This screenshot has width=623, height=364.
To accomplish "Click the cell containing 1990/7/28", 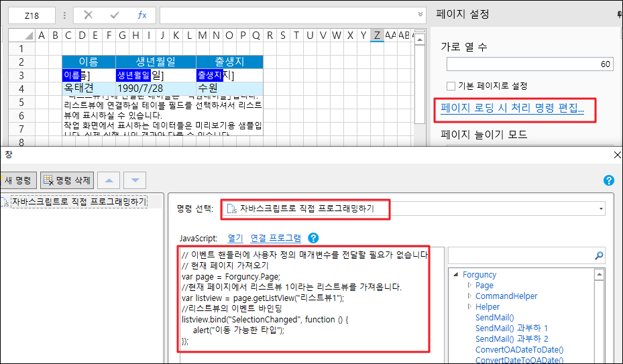I will click(156, 88).
